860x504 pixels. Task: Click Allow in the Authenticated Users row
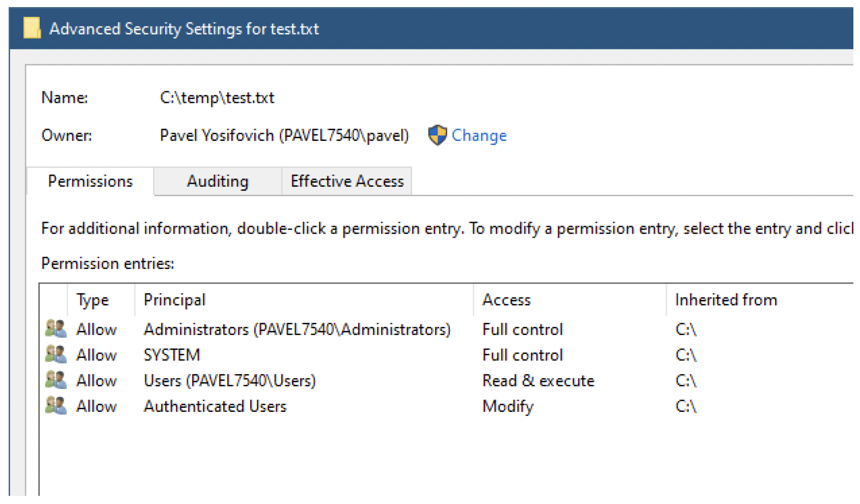[x=96, y=406]
